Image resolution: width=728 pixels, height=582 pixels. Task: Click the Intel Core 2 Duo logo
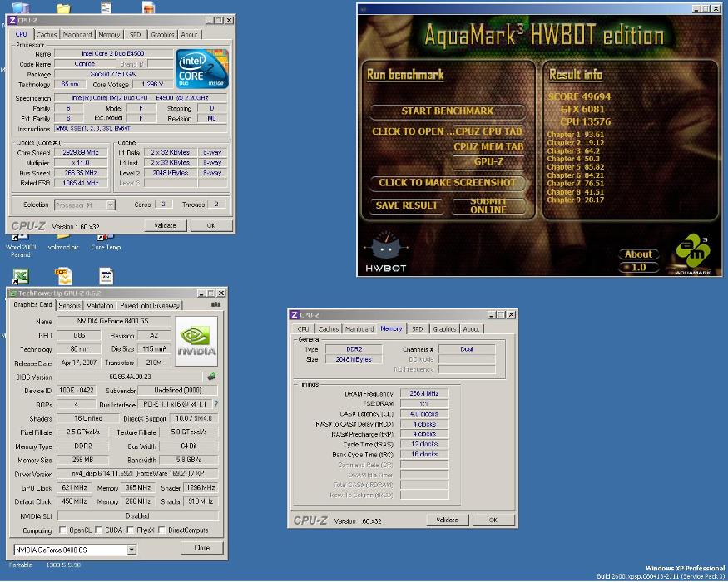point(202,69)
